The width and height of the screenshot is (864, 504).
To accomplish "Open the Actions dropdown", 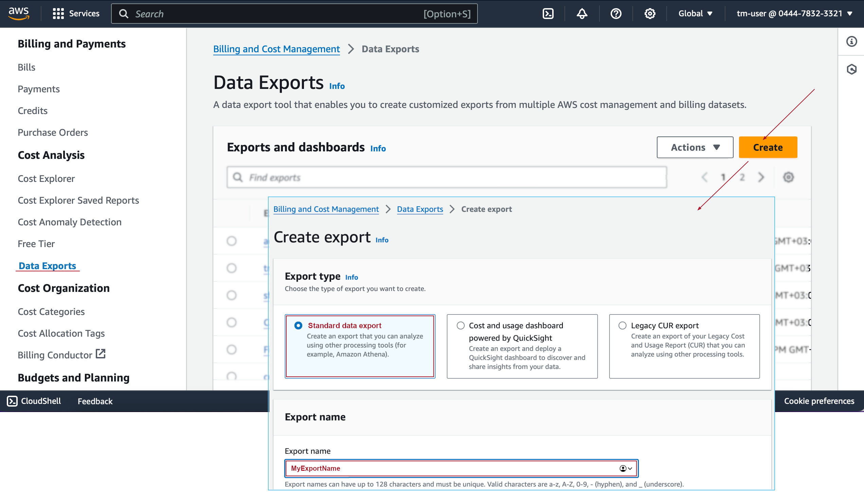I will pos(695,147).
